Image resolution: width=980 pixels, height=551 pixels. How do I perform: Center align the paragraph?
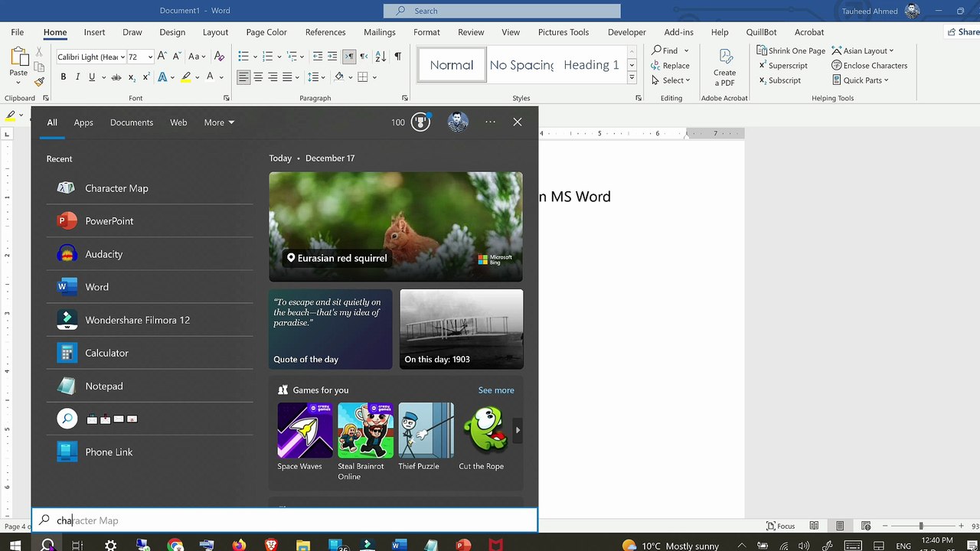coord(258,77)
